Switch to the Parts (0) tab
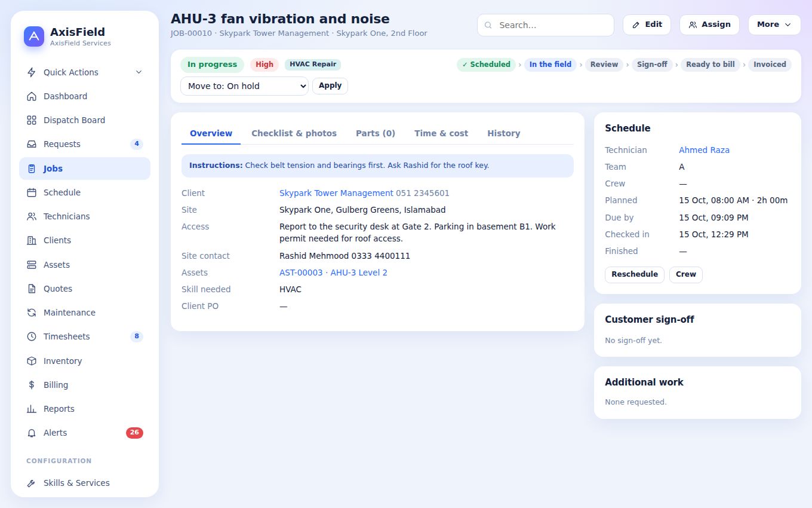This screenshot has height=508, width=812. [x=376, y=133]
